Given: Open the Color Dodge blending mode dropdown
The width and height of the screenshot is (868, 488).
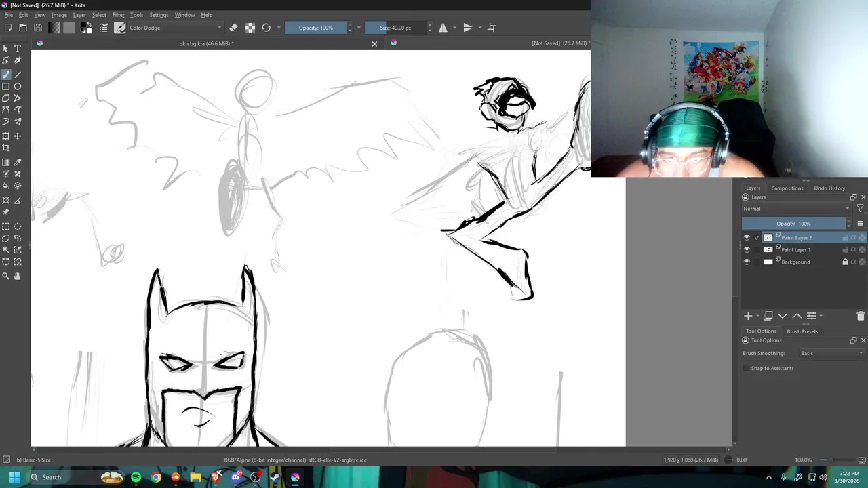Looking at the screenshot, I should click(175, 28).
